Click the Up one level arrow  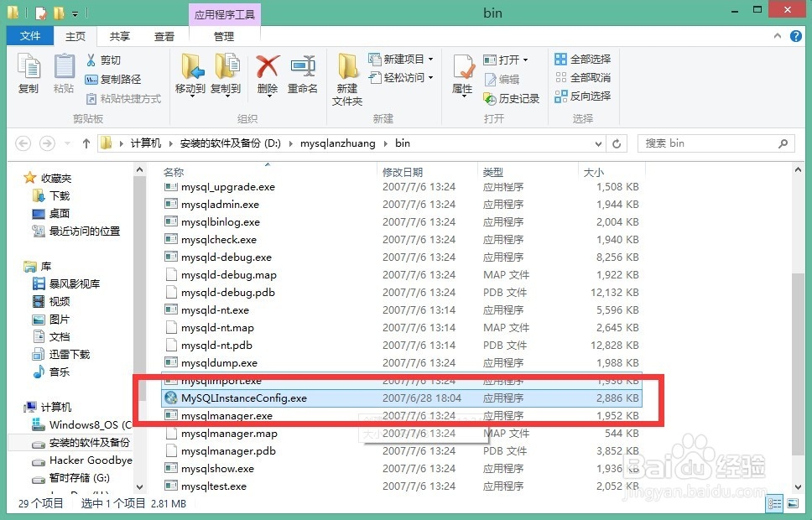click(x=86, y=143)
